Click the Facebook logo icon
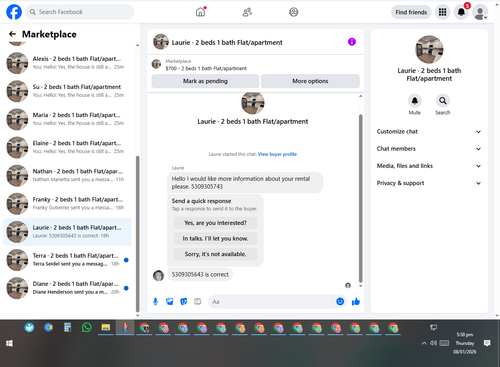 14,12
